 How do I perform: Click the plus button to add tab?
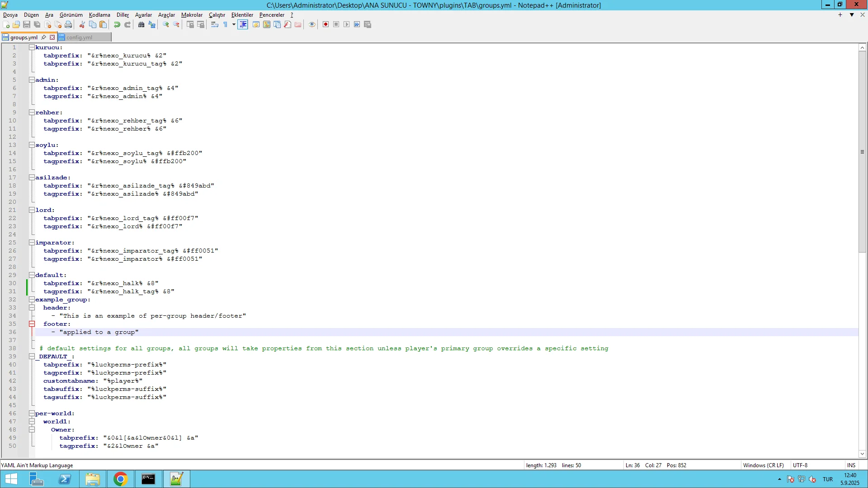(x=840, y=15)
